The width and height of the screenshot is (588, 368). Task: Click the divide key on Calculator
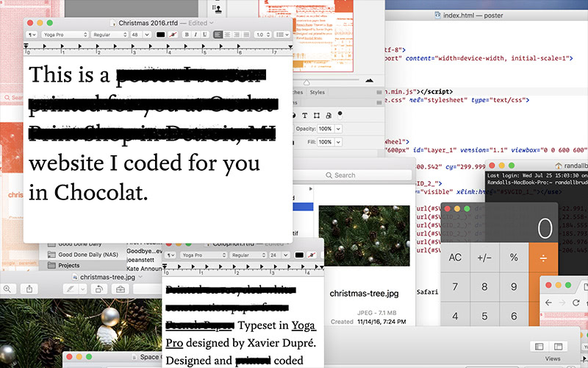point(543,258)
